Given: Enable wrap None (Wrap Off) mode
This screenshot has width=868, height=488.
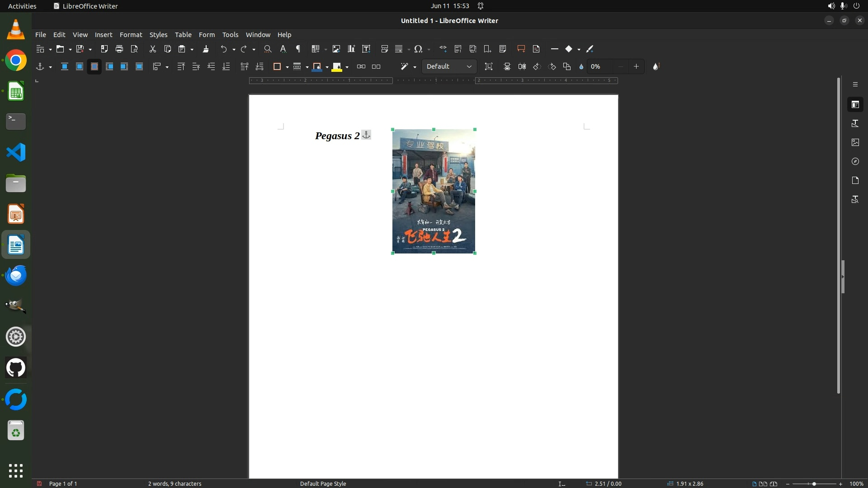Looking at the screenshot, I should point(64,67).
